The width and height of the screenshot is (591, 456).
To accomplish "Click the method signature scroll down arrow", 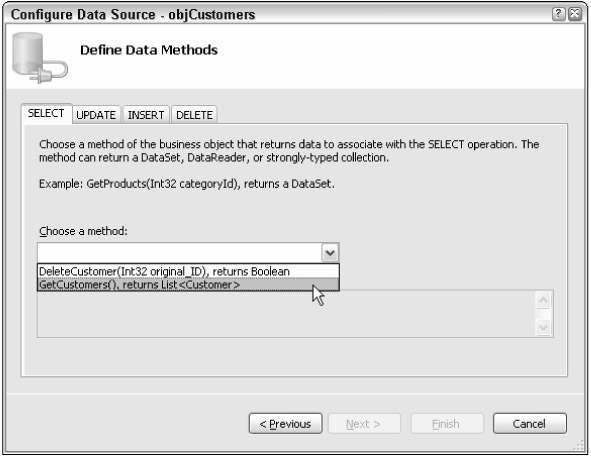I will (x=544, y=327).
